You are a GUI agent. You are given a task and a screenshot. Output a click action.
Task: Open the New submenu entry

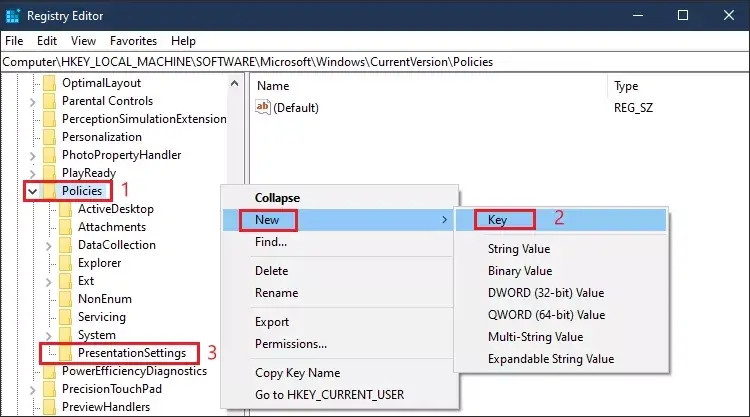(339, 220)
